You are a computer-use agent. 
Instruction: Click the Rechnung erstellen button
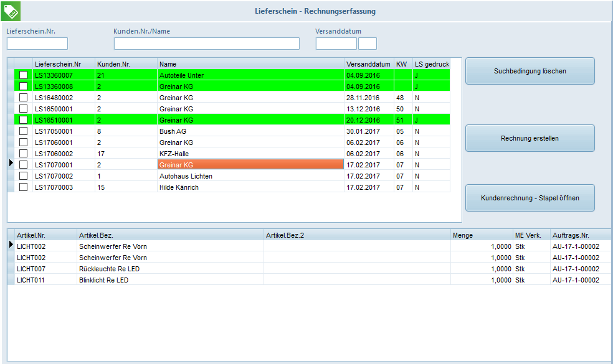point(530,138)
